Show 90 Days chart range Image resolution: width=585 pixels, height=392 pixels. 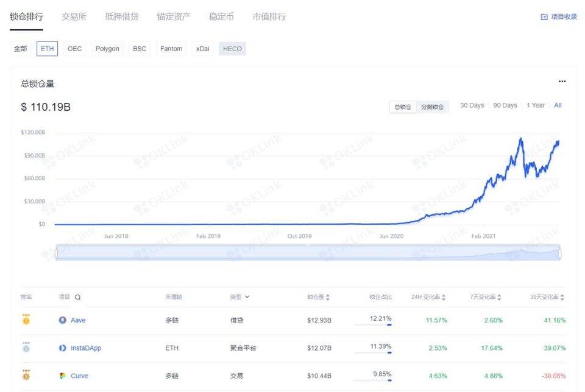tap(505, 105)
